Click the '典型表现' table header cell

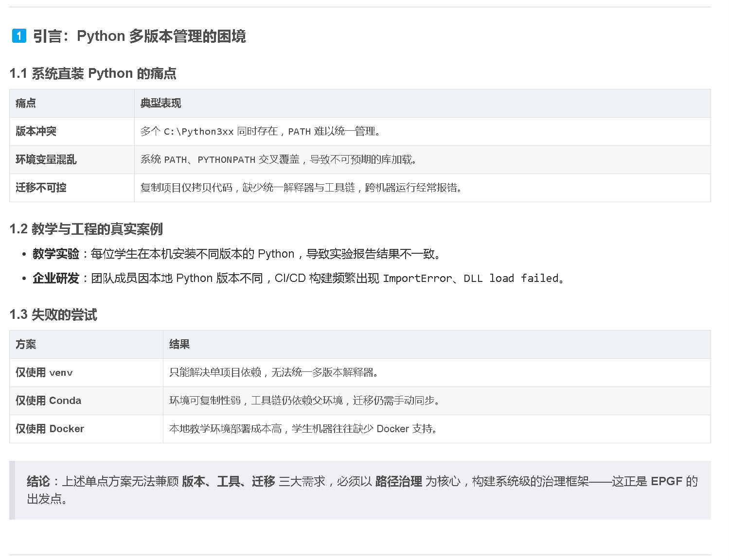pyautogui.click(x=423, y=103)
